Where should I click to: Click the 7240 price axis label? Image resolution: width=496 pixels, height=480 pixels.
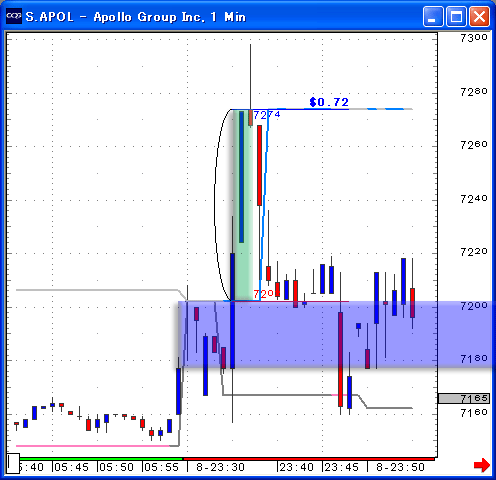pos(474,199)
